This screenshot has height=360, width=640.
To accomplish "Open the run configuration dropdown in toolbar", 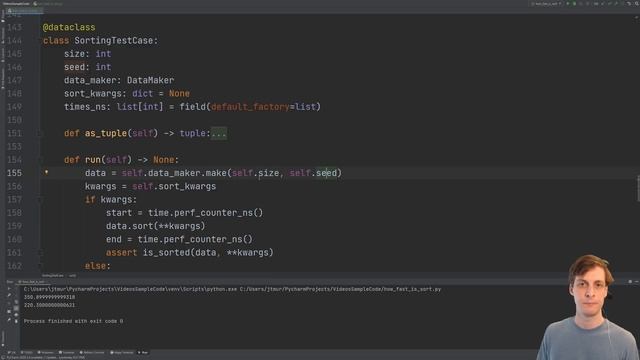I will point(547,4).
